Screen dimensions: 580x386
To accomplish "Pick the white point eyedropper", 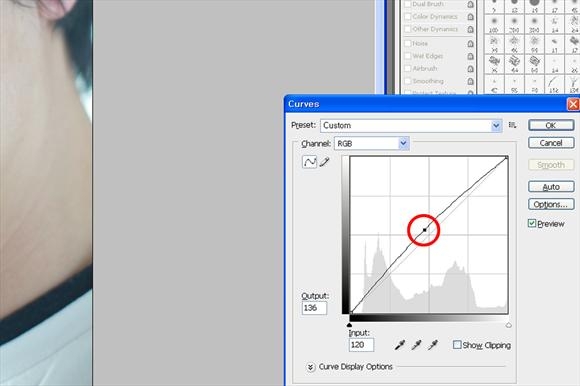I will point(433,345).
